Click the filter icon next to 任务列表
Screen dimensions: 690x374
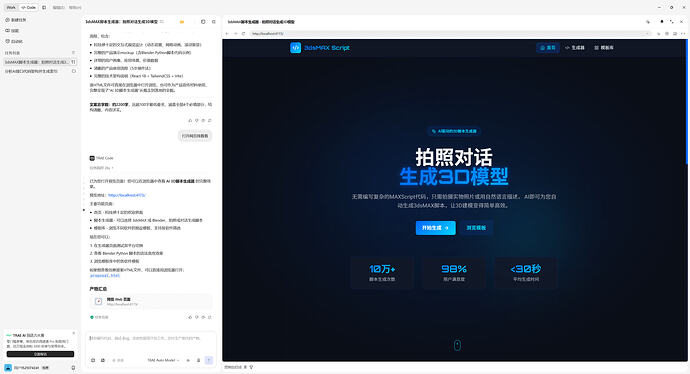(x=73, y=53)
